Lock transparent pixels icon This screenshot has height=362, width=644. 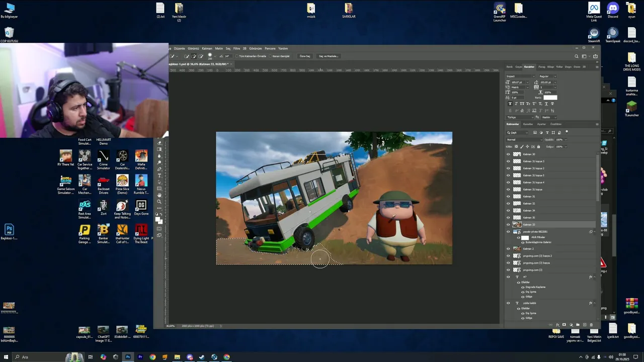click(516, 146)
